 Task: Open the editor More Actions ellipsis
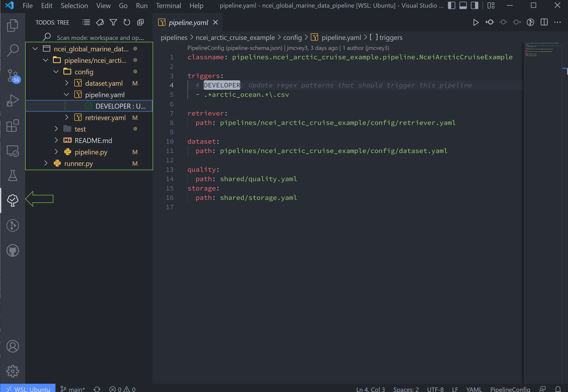pyautogui.click(x=557, y=22)
